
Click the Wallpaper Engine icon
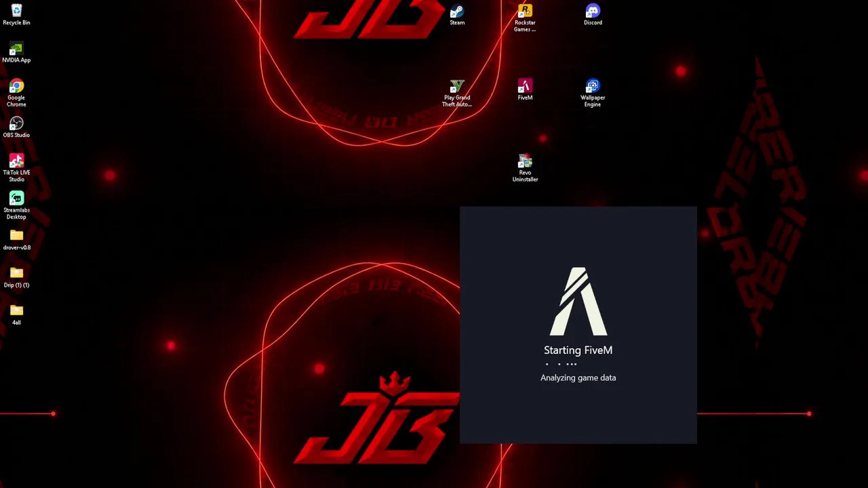pyautogui.click(x=593, y=93)
